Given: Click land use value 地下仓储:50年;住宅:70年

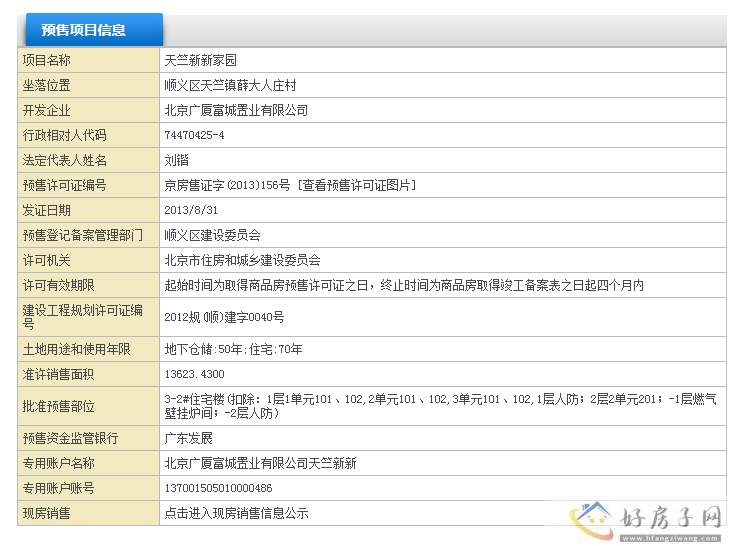Looking at the screenshot, I should pyautogui.click(x=233, y=349).
